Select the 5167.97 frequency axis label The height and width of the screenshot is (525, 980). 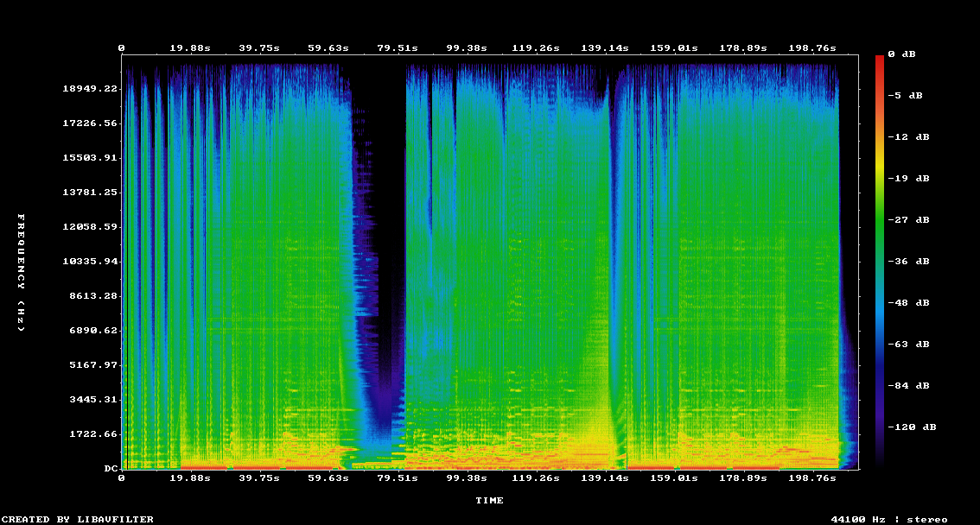tap(94, 365)
